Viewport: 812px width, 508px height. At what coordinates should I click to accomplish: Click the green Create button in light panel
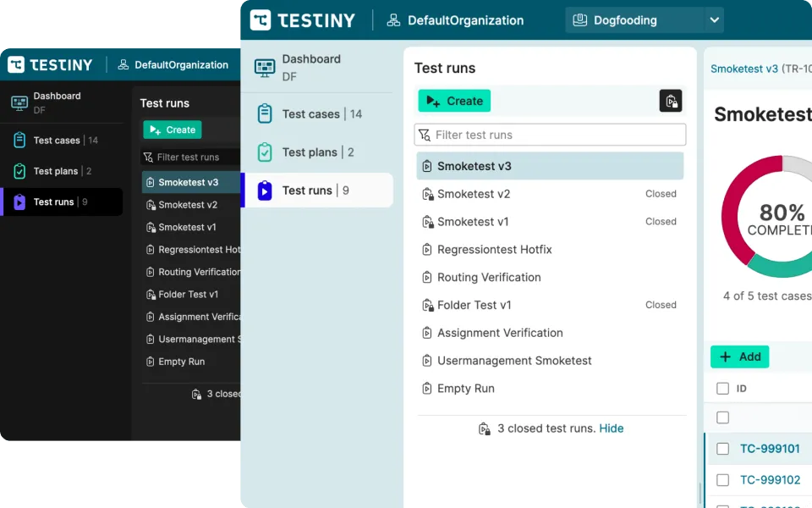coord(454,101)
